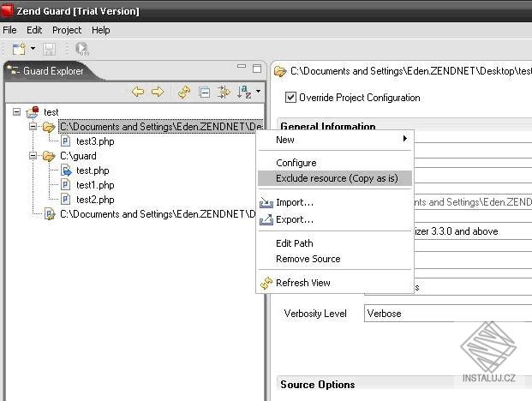Click the Save disk toolbar icon
The height and width of the screenshot is (401, 532).
[x=50, y=49]
